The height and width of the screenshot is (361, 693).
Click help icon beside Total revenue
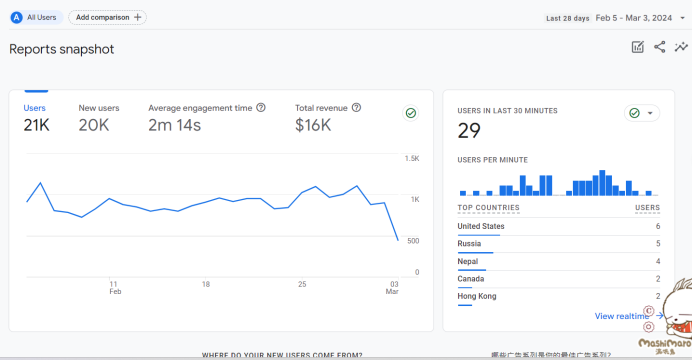tap(356, 107)
